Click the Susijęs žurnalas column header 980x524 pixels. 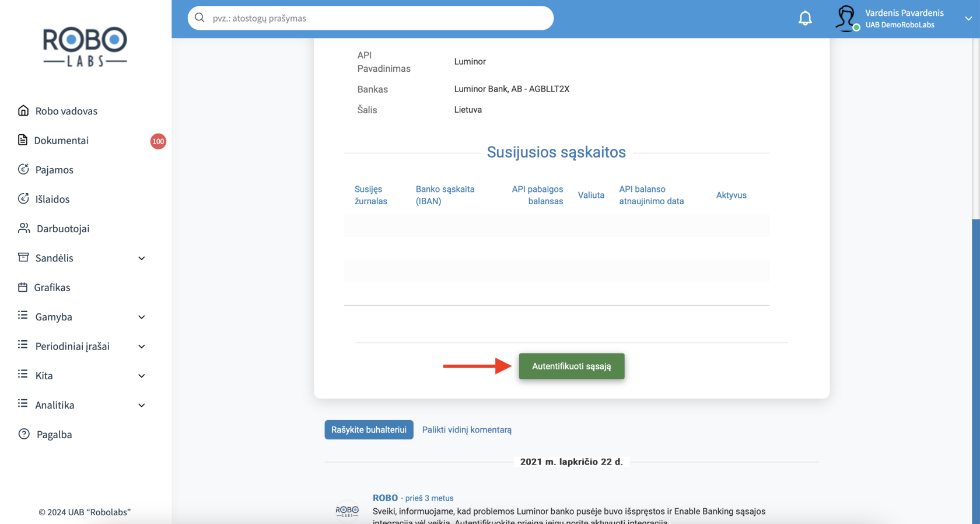pyautogui.click(x=371, y=195)
